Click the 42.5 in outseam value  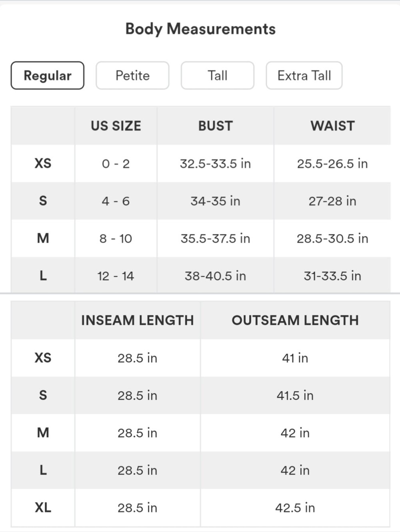(295, 508)
